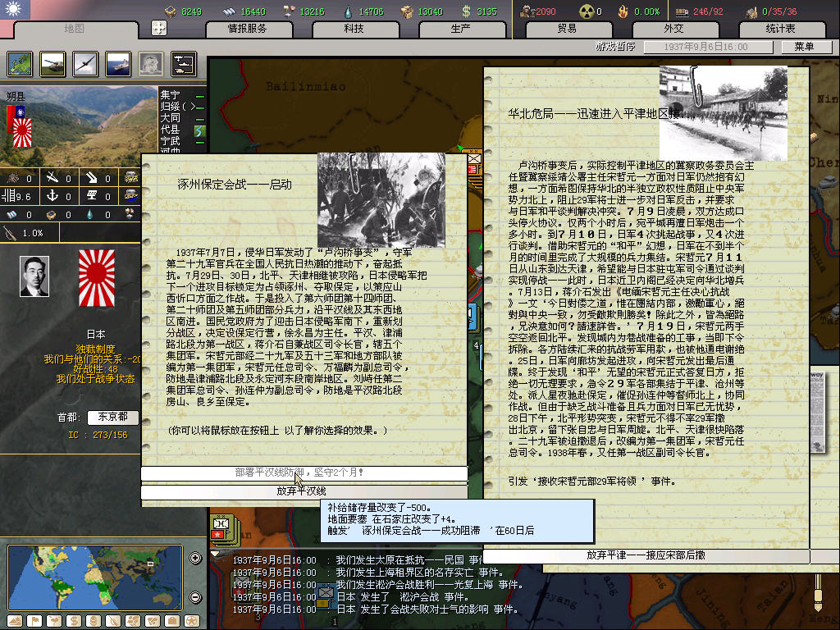Viewport: 840px width, 630px height.
Task: Choose 放弃平津——接应宋部后撤 option
Action: coord(646,555)
